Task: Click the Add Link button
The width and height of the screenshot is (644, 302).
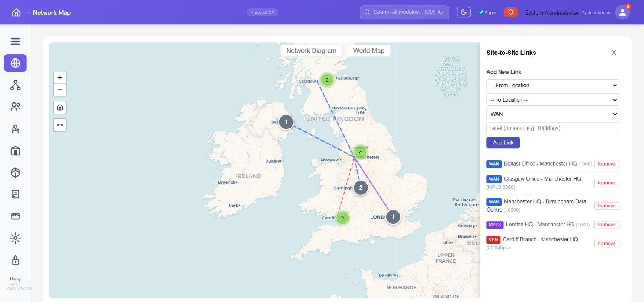Action: coord(503,143)
